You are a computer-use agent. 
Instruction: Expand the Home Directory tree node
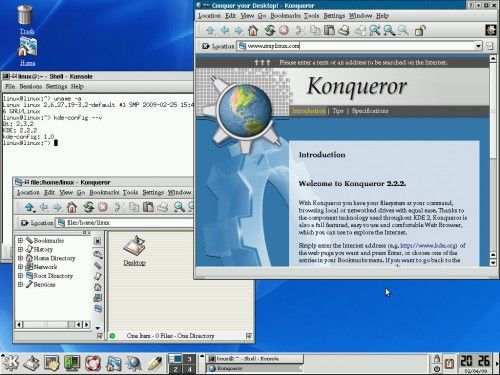[20, 258]
